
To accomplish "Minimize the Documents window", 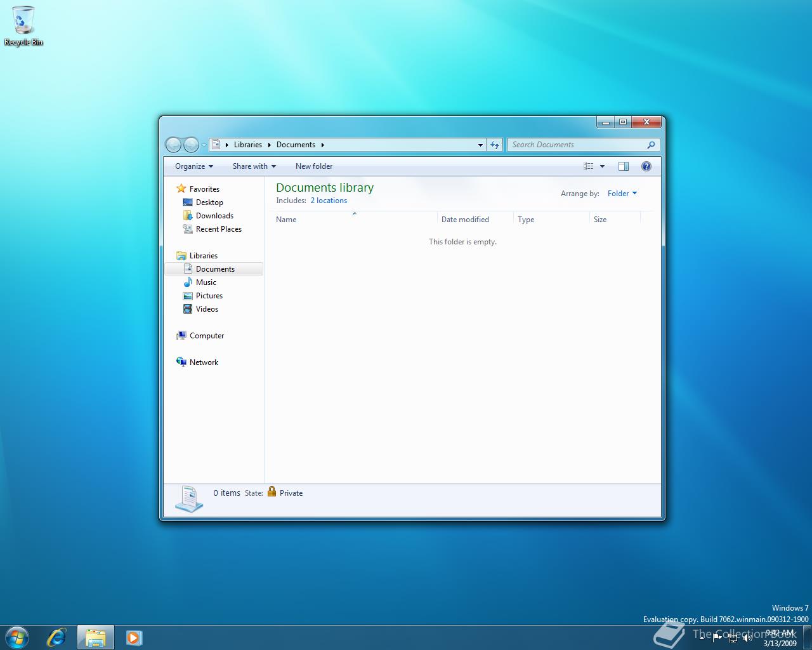I will (606, 122).
